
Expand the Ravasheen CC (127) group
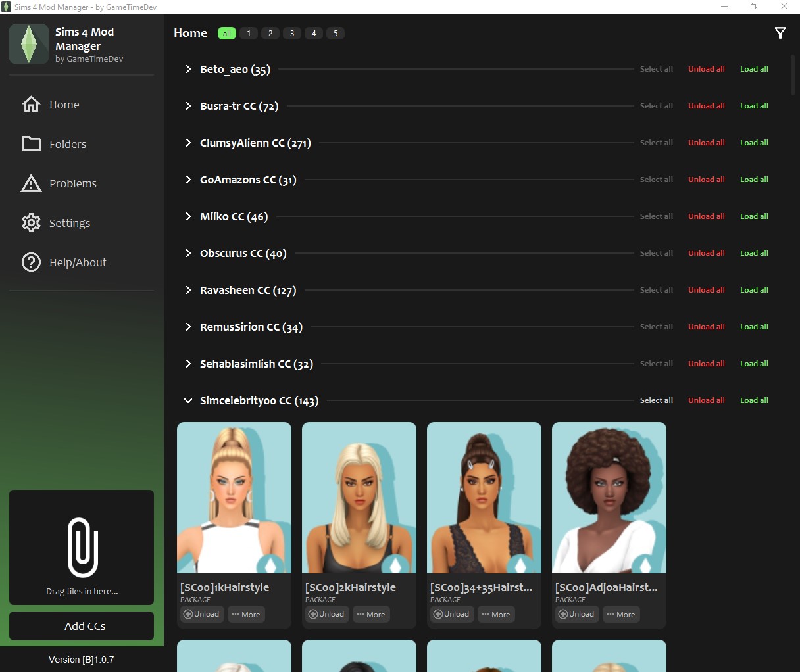(x=188, y=290)
